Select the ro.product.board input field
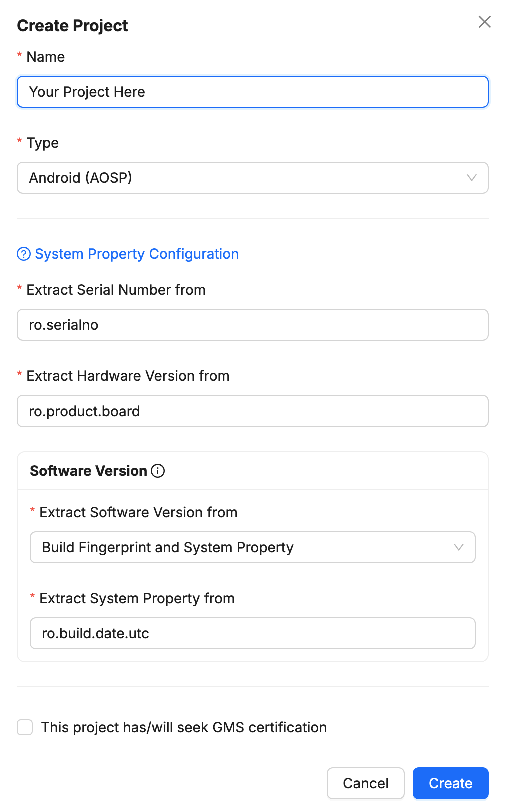506x812 pixels. 253,411
